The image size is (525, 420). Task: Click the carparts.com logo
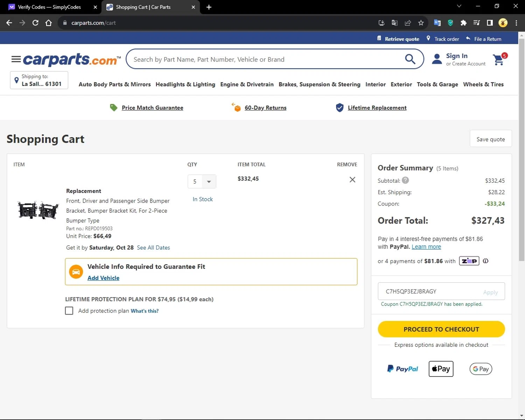point(72,59)
